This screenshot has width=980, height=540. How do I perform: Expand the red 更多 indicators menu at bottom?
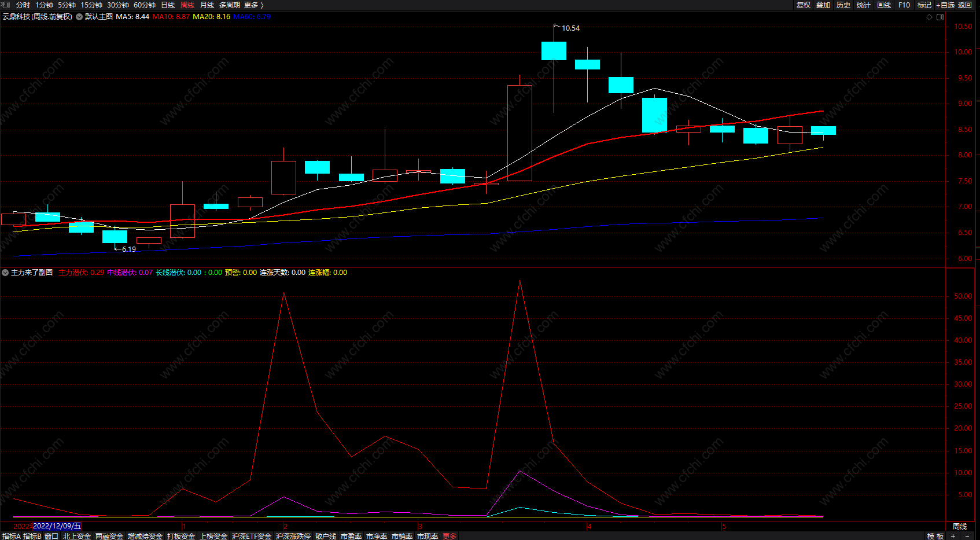coord(450,537)
